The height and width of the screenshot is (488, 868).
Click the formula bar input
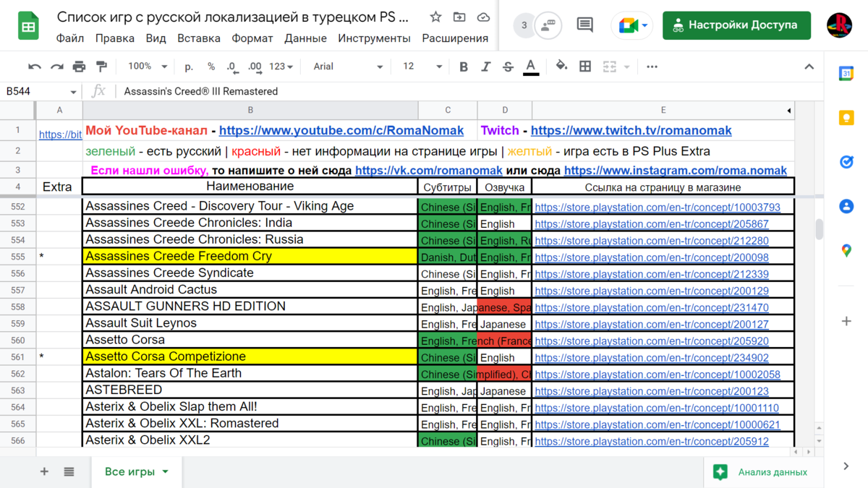[470, 92]
